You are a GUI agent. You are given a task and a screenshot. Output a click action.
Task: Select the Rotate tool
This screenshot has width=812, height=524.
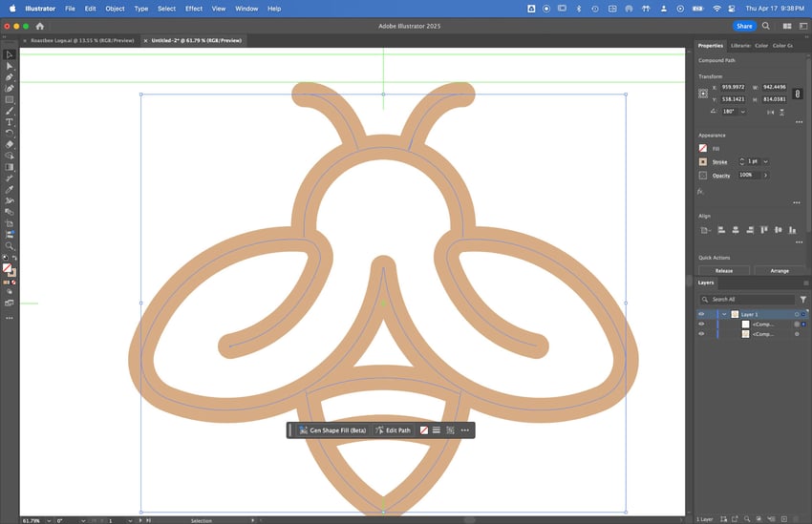click(10, 133)
